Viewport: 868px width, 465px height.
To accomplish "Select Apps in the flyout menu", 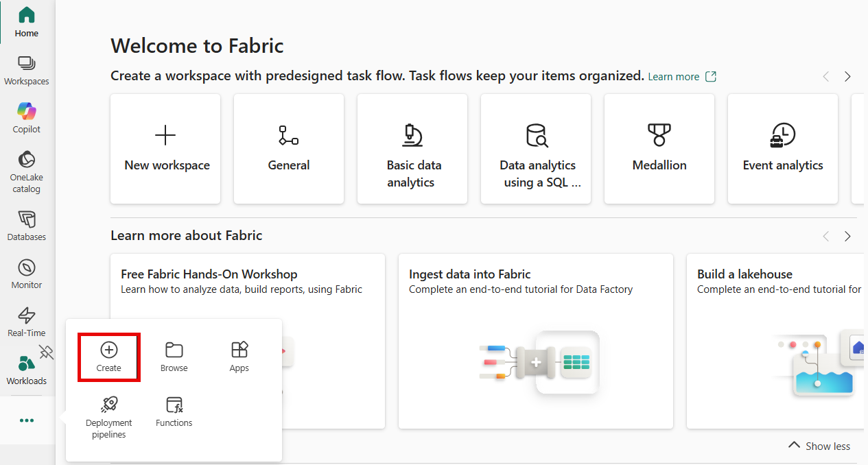I will [x=239, y=357].
